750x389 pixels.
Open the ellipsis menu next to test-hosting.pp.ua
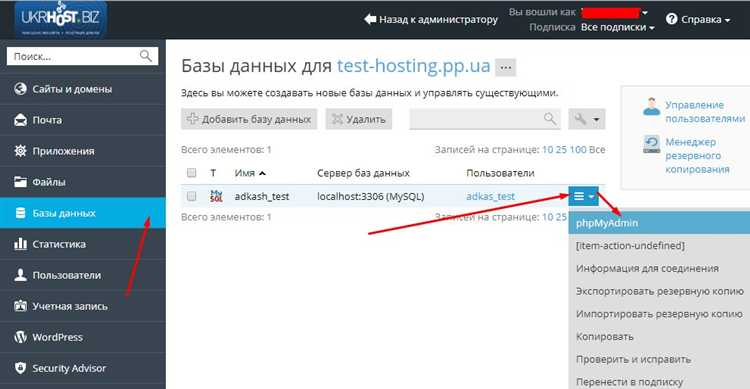(x=506, y=67)
